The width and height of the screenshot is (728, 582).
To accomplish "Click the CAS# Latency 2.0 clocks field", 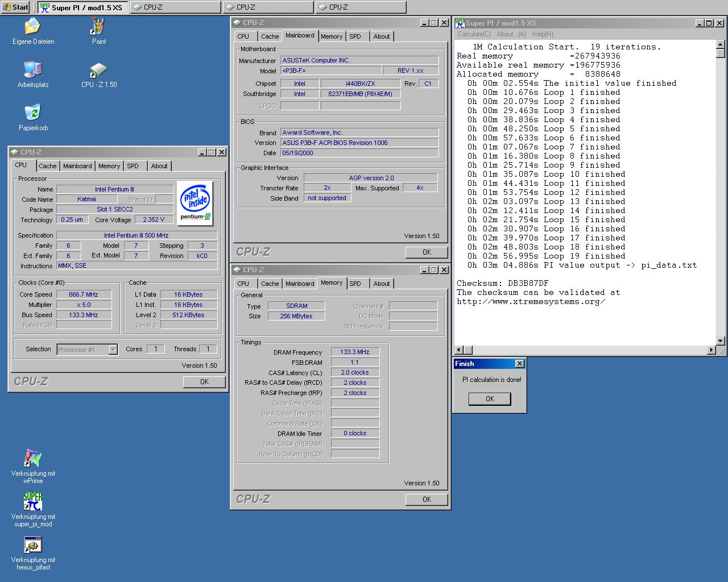I will 355,372.
